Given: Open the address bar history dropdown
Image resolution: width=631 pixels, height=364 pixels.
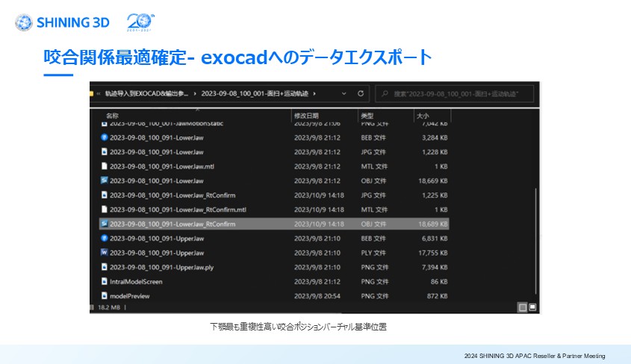Looking at the screenshot, I should (x=344, y=94).
